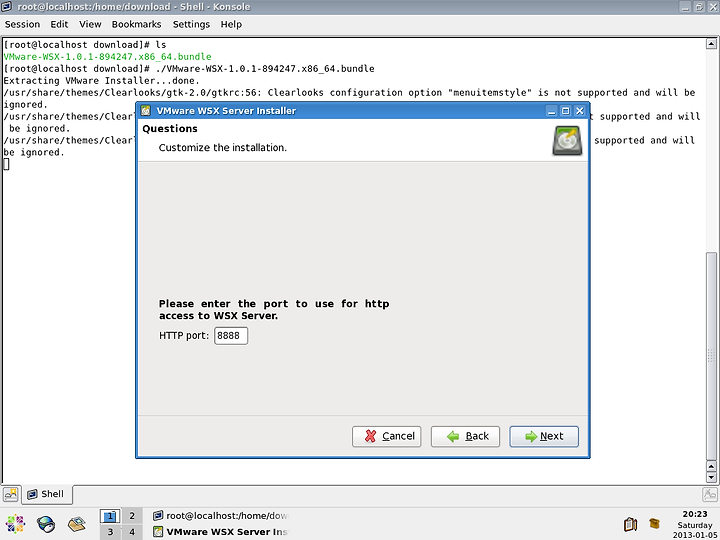Screen dimensions: 720x540
Task: Click the Konsole vertical scrollbar thumb
Action: click(711, 356)
